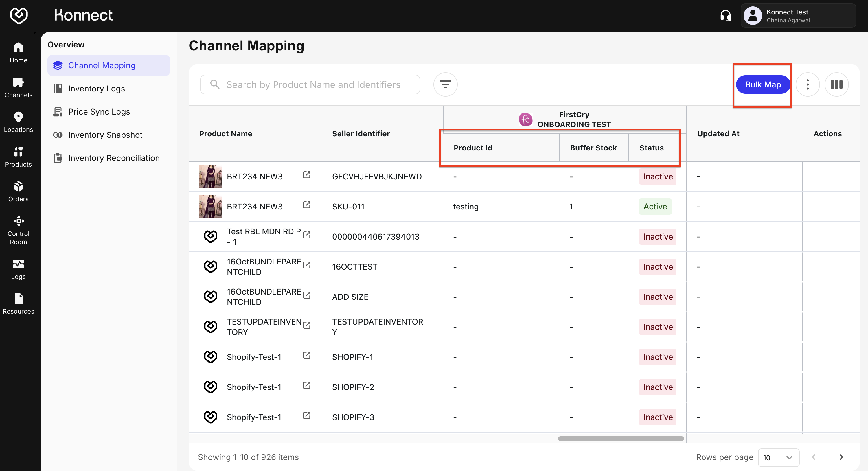Go to Channels in the sidebar

tap(18, 87)
